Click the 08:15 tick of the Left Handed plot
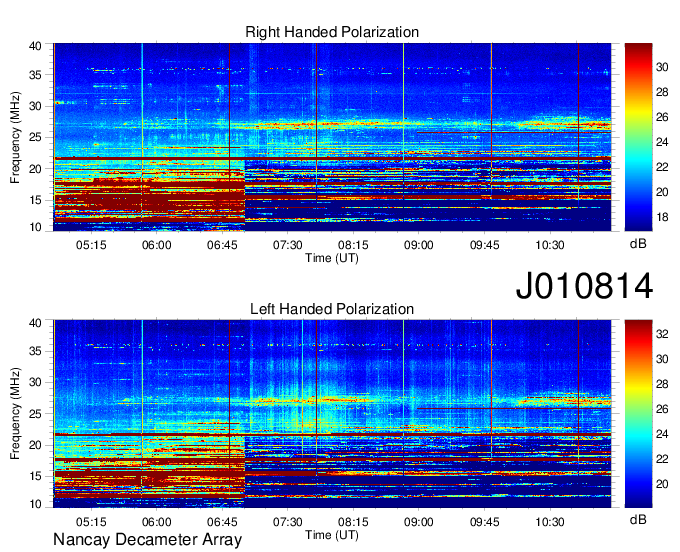 tap(353, 522)
